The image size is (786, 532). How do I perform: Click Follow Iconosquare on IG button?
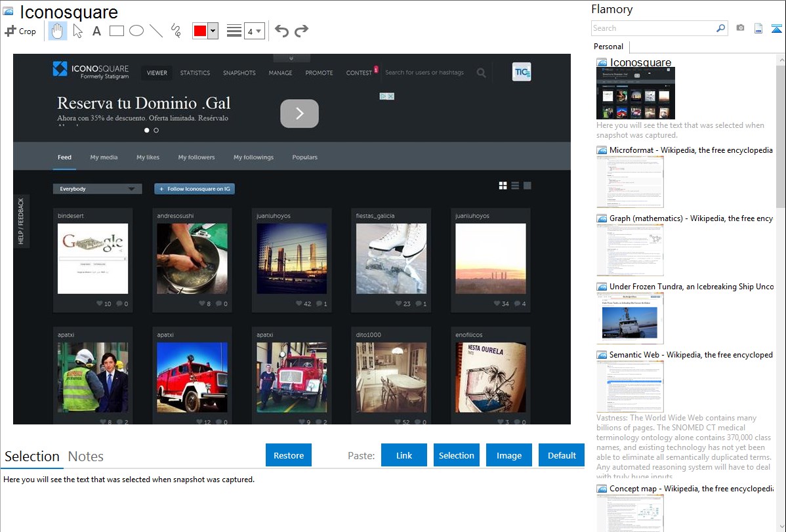pyautogui.click(x=194, y=189)
